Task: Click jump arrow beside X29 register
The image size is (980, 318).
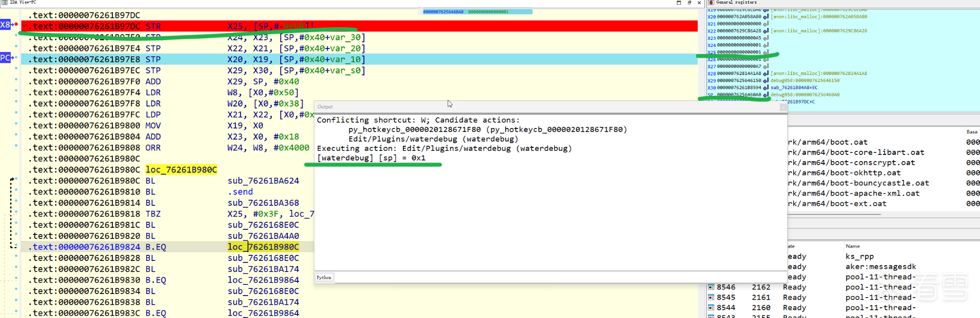Action: (x=766, y=81)
